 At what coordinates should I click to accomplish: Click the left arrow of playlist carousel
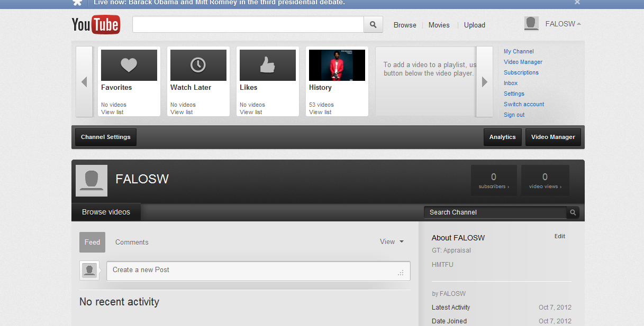[84, 82]
